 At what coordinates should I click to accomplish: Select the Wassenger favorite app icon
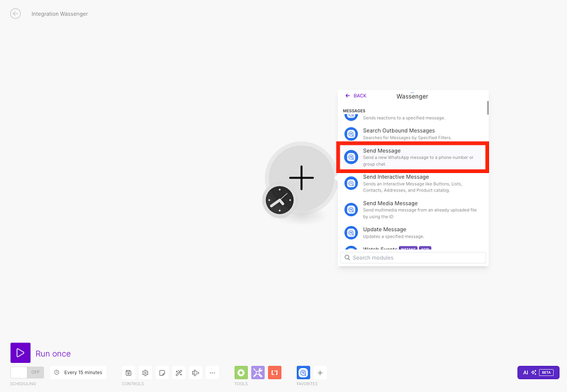click(303, 372)
